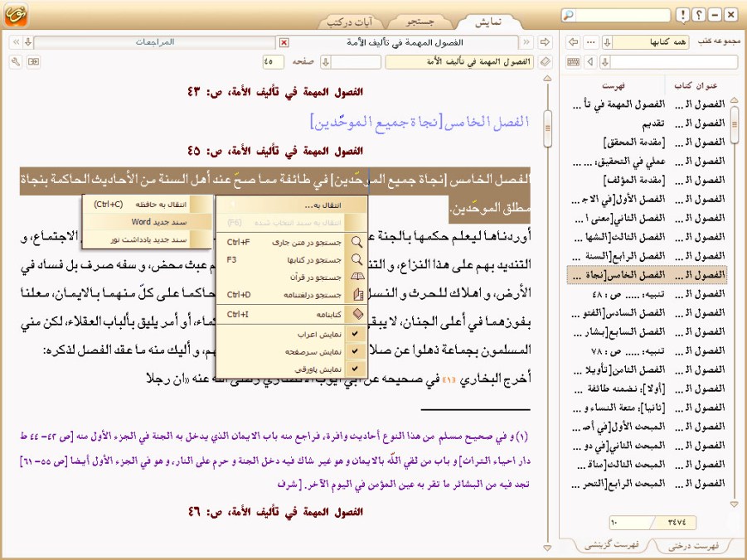Select the الفصل السادس contents row

pos(648,313)
